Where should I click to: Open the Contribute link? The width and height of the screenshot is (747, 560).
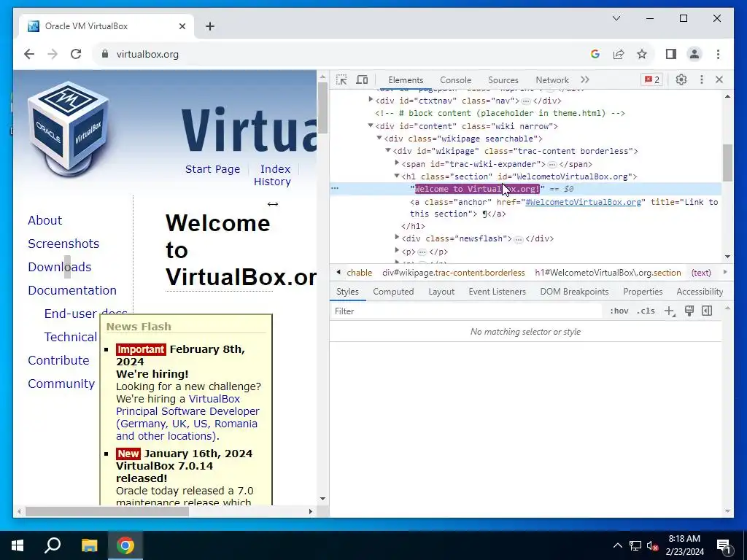tap(58, 360)
